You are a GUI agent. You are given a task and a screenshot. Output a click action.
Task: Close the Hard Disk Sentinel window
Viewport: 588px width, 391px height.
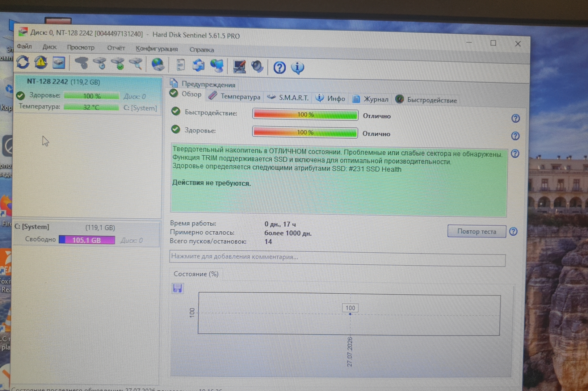(x=518, y=44)
